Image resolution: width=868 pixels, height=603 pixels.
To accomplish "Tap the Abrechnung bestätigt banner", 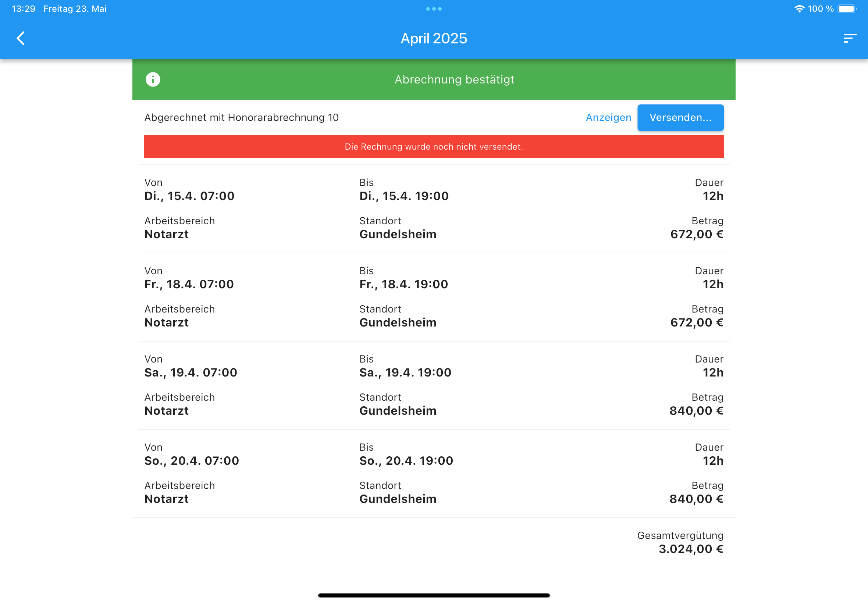I will (434, 79).
